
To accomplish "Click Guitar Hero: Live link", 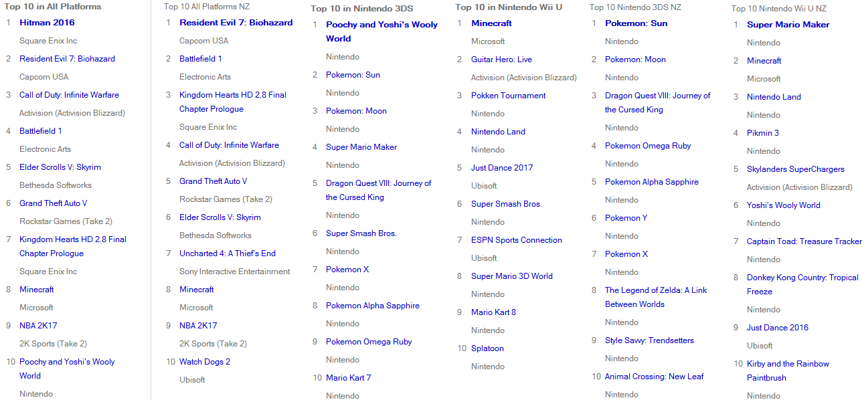I will point(501,60).
